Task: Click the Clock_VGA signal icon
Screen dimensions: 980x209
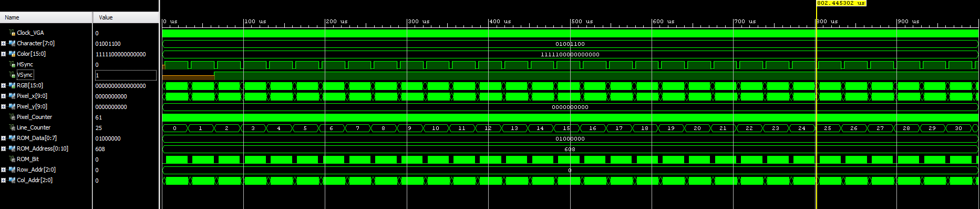Action: (x=12, y=33)
